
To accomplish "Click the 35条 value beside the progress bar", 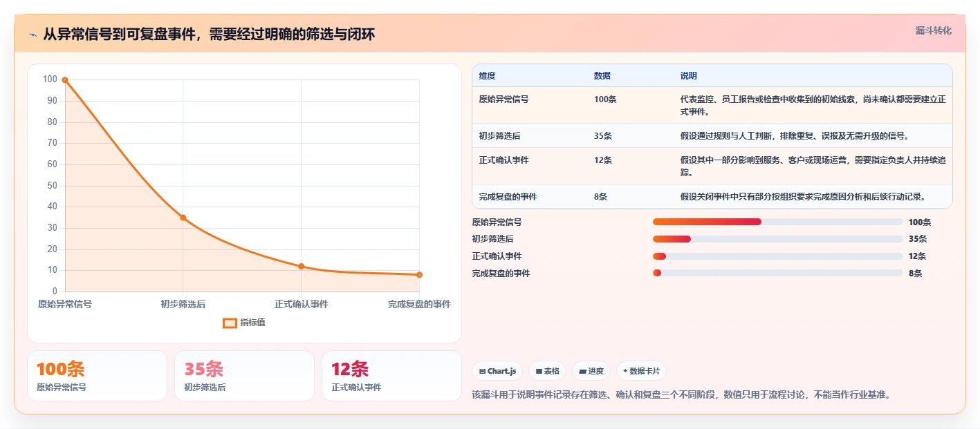I will pyautogui.click(x=918, y=239).
